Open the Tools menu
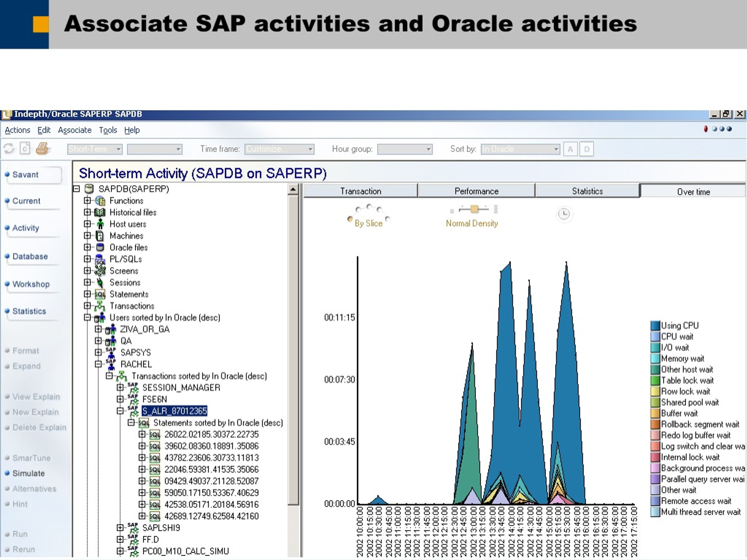 tap(108, 130)
